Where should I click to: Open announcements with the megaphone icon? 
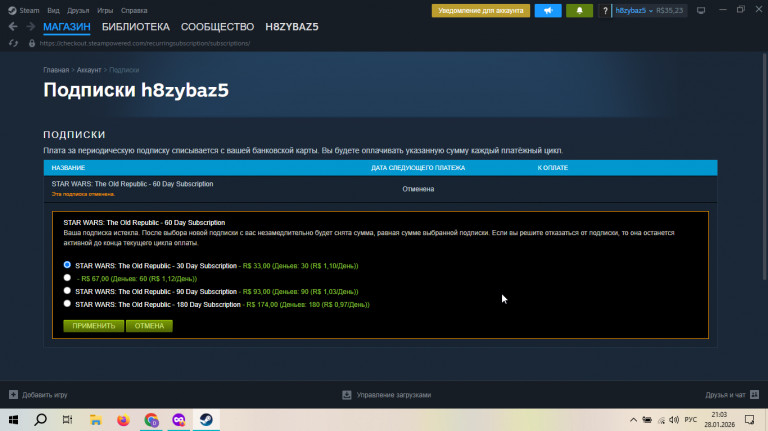point(548,10)
